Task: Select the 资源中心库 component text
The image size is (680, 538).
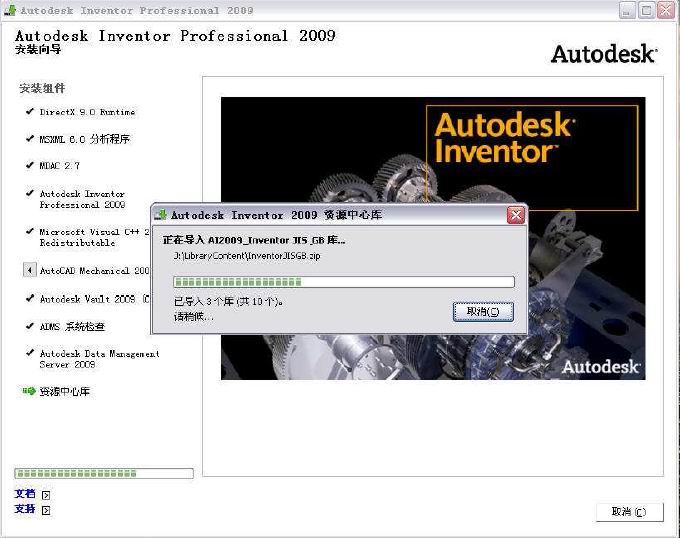Action: pos(65,391)
